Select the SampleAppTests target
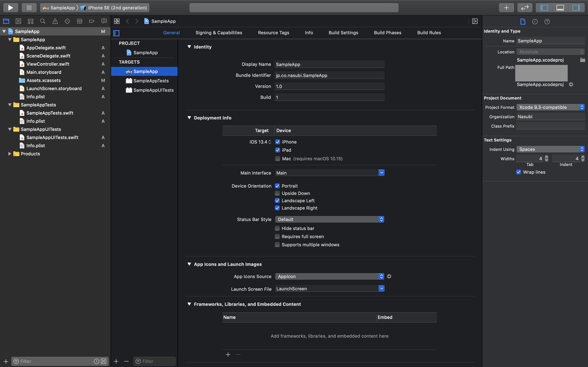 [151, 81]
